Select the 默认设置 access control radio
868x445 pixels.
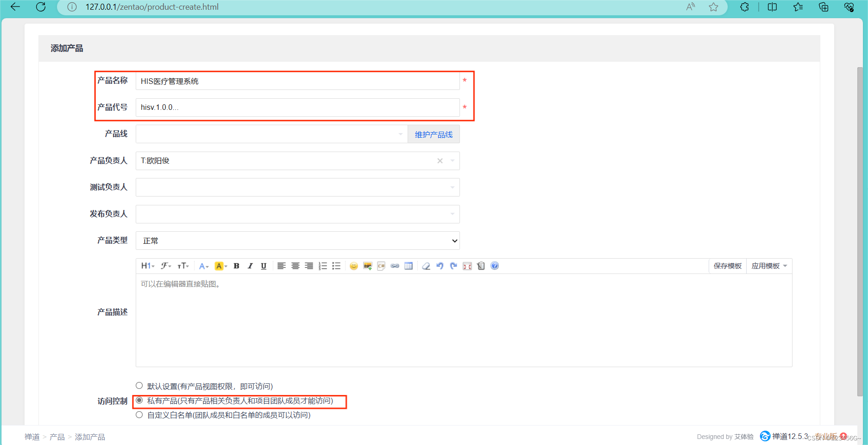(x=139, y=386)
